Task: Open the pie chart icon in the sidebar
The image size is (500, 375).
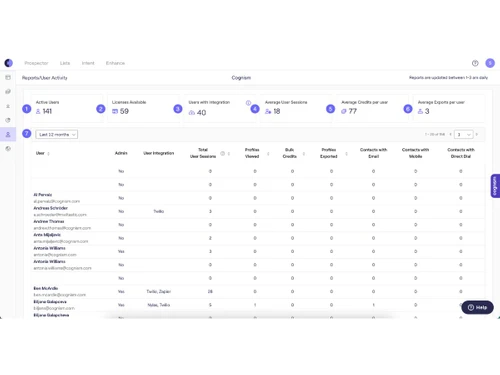Action: point(8,120)
